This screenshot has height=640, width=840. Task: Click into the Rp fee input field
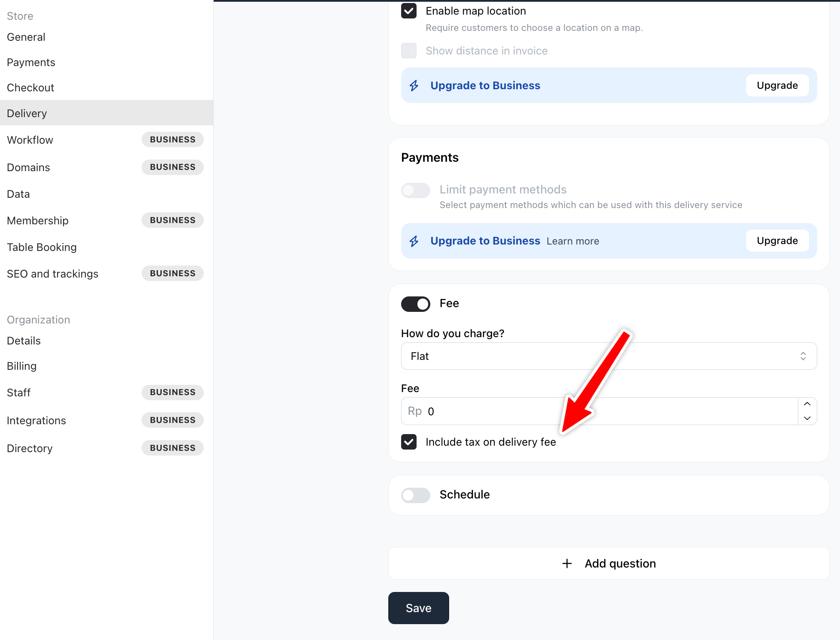(601, 411)
